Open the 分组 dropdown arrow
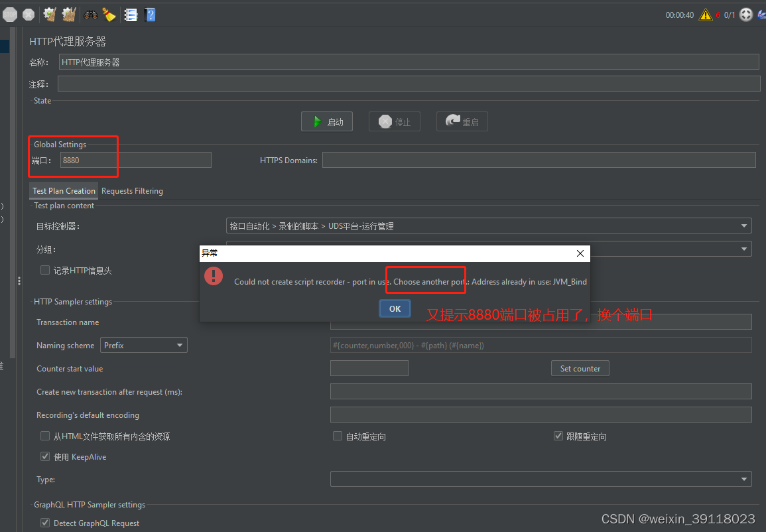The image size is (766, 532). [744, 249]
